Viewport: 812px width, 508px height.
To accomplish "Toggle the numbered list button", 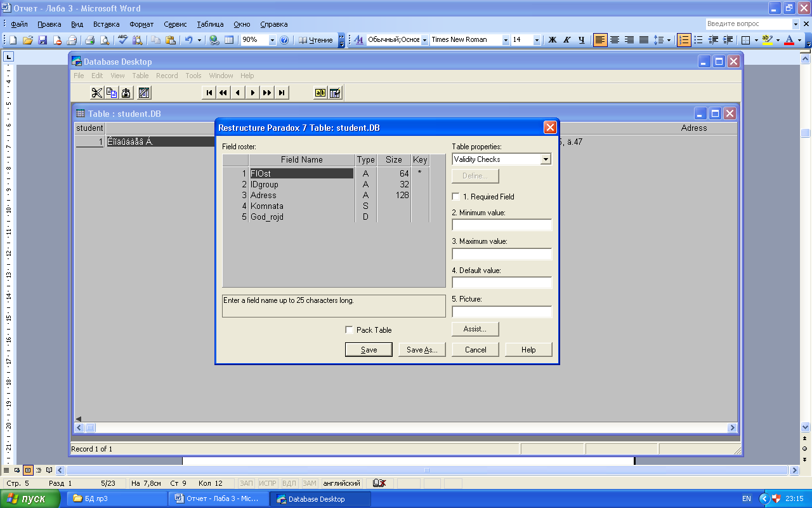I will [683, 40].
